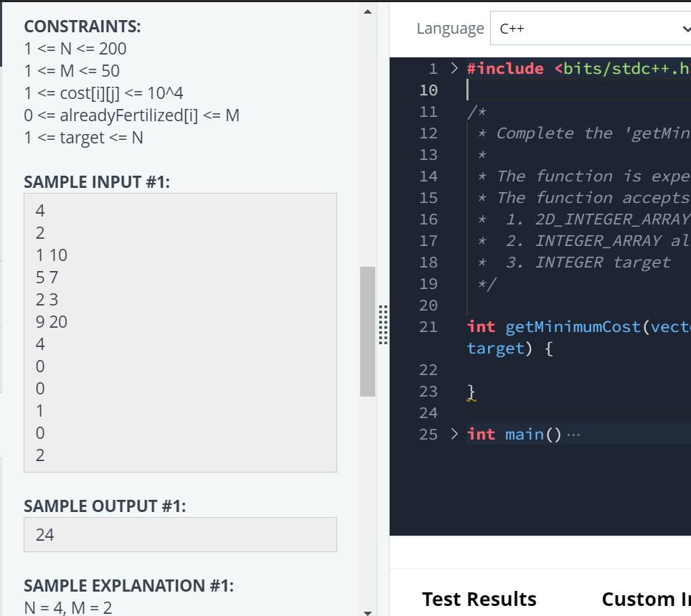Image resolution: width=691 pixels, height=616 pixels.
Task: Click constraint '1 <= target <= N'
Action: [x=84, y=138]
